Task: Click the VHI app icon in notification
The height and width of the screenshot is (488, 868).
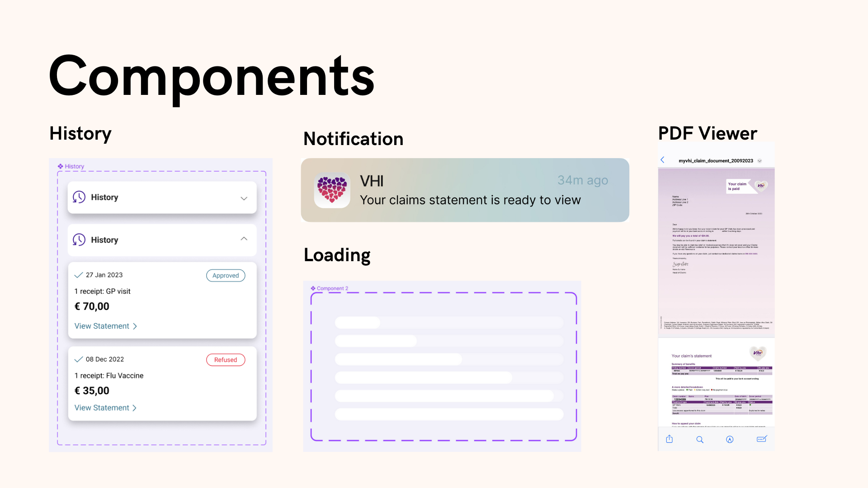Action: point(331,190)
